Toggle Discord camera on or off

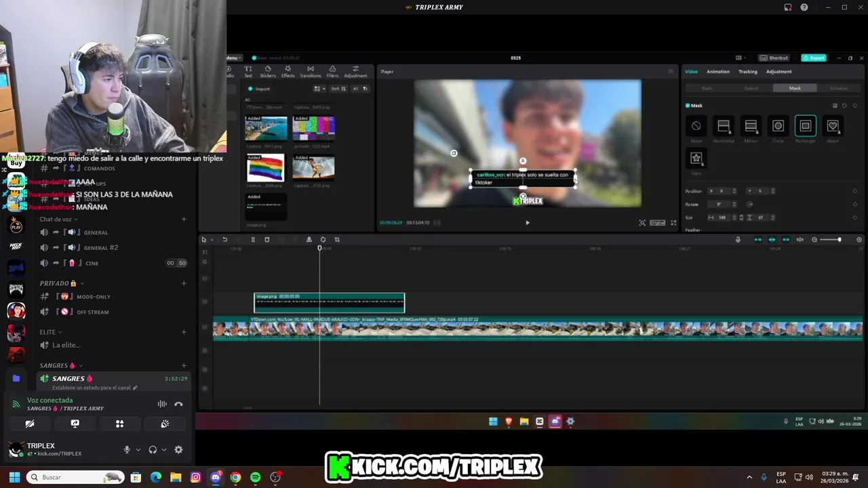click(x=29, y=424)
